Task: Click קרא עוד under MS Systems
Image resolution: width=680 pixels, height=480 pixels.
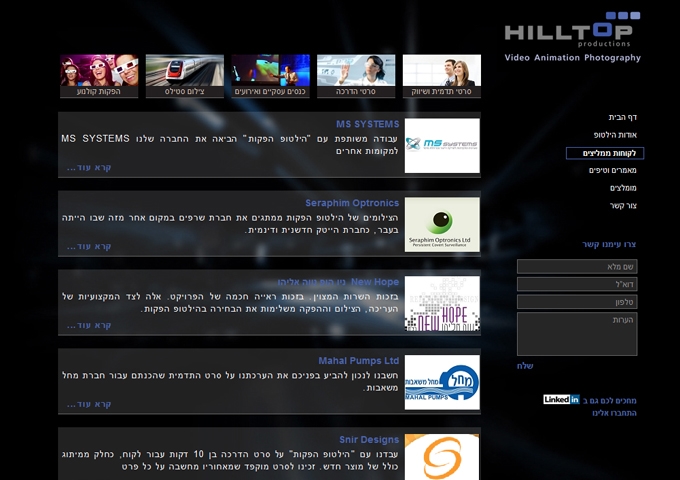Action: [x=89, y=167]
